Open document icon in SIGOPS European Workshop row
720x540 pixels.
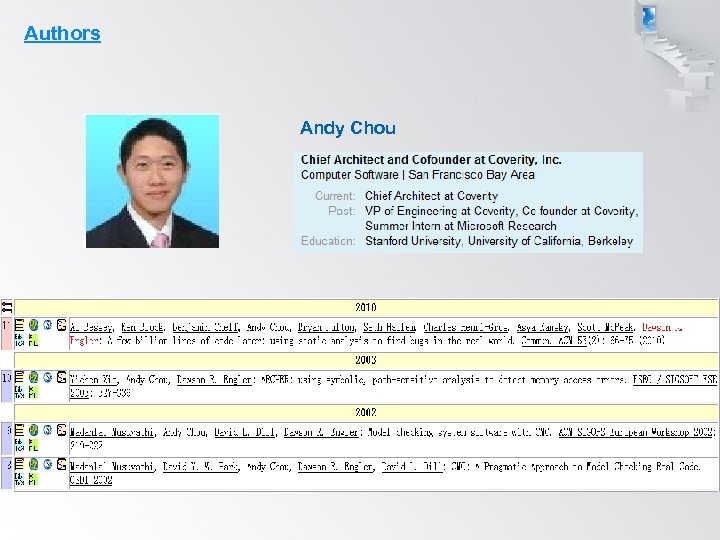[19, 430]
